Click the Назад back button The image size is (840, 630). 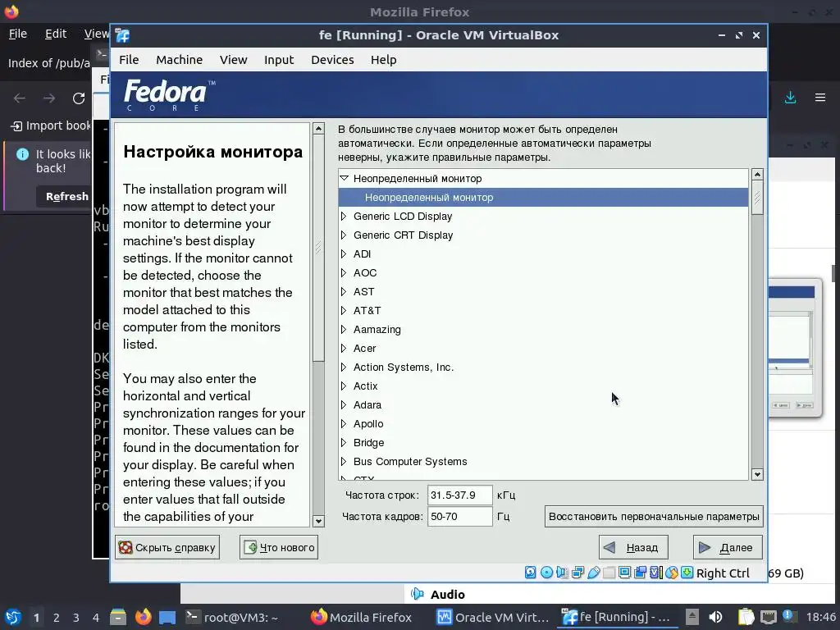click(x=633, y=547)
